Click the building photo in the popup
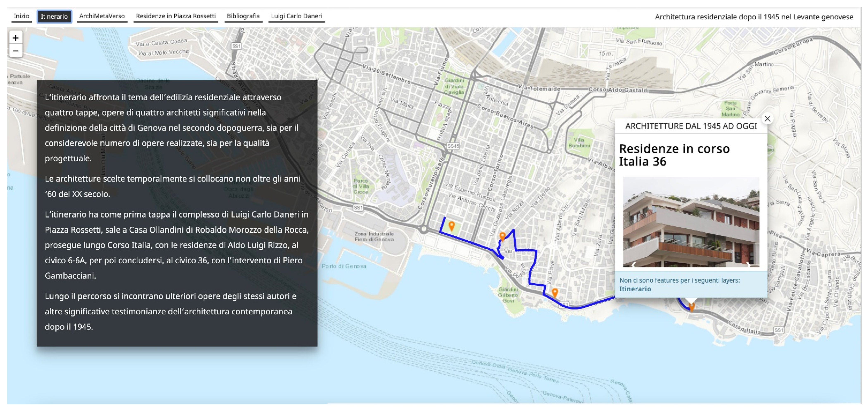The width and height of the screenshot is (868, 410). click(691, 219)
